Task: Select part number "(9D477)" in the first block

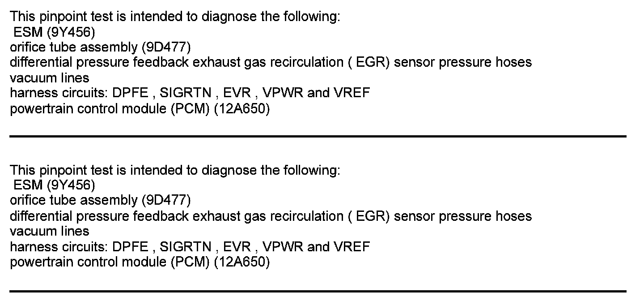Action: click(x=166, y=47)
